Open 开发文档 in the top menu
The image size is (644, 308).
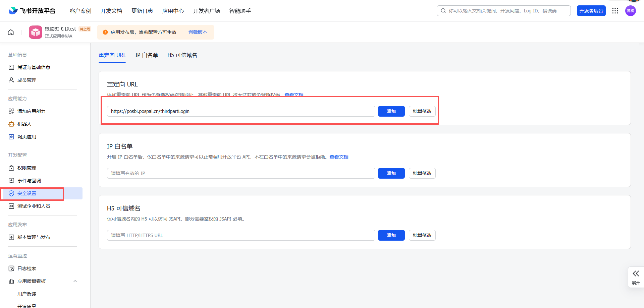click(111, 11)
